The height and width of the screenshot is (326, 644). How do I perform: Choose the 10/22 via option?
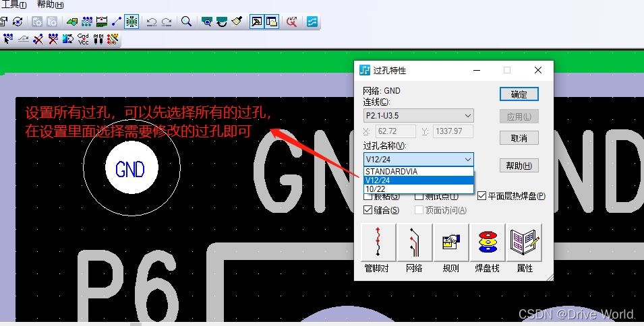tap(419, 189)
